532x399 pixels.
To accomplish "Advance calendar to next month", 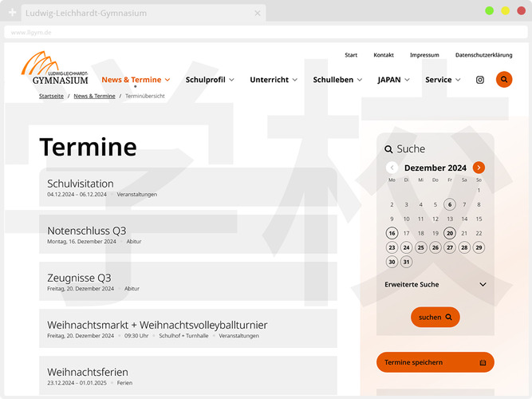I will tap(479, 168).
